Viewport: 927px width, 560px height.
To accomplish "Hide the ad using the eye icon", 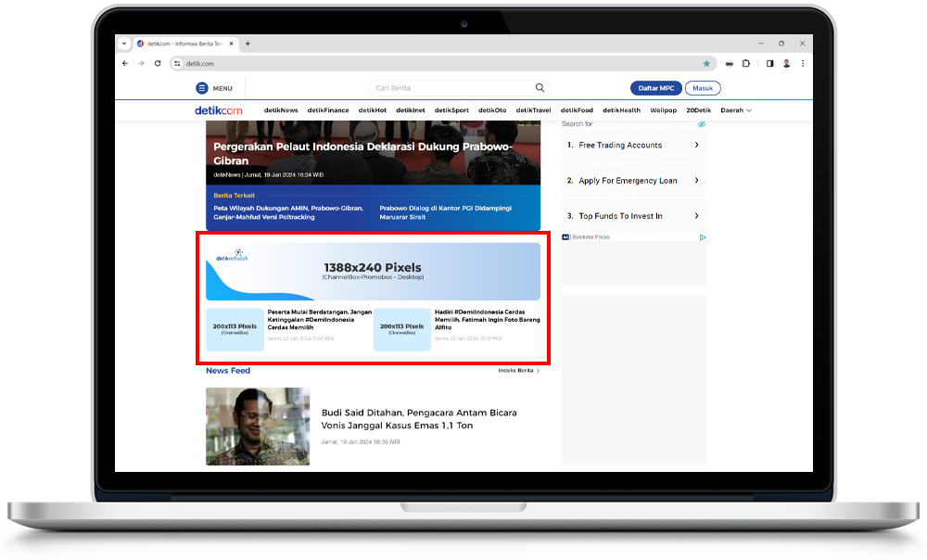I will point(702,124).
